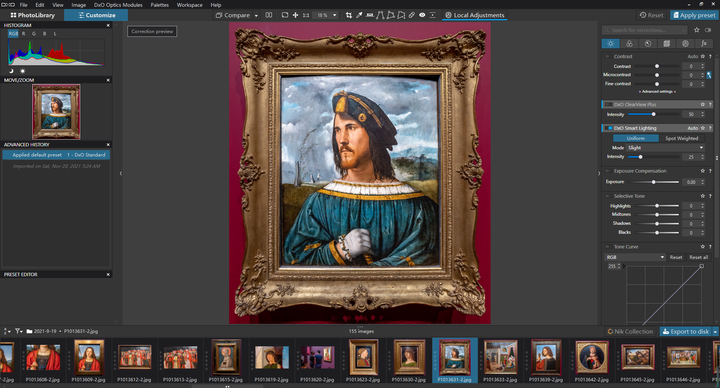Screen dimensions: 720x388
Task: Open the Light corrections sun tab
Action: pyautogui.click(x=610, y=44)
